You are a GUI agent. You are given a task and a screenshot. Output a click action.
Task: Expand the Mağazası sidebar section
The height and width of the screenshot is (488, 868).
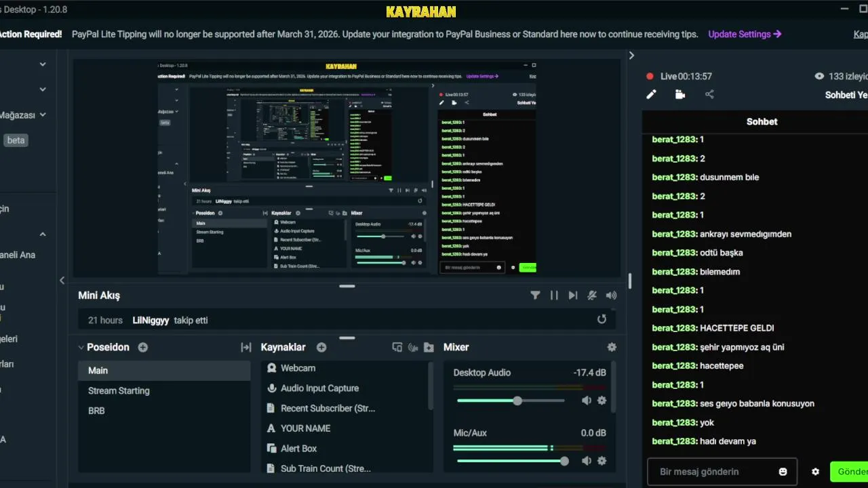pyautogui.click(x=43, y=115)
